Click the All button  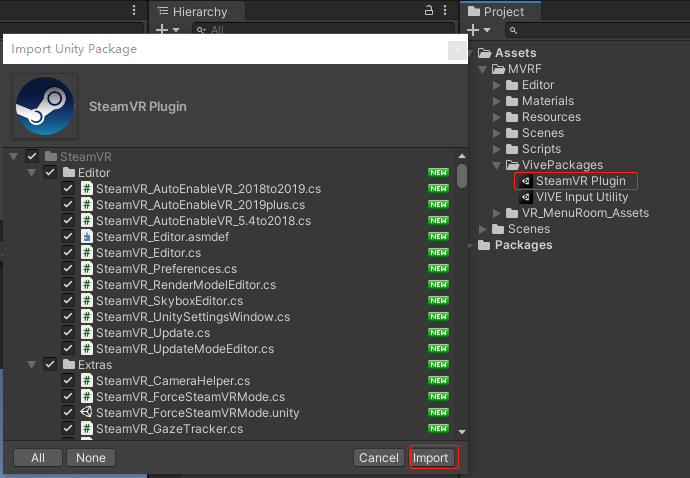click(38, 458)
